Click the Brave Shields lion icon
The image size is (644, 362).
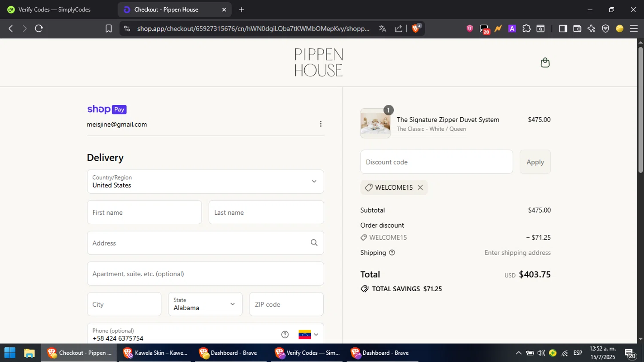(x=416, y=28)
